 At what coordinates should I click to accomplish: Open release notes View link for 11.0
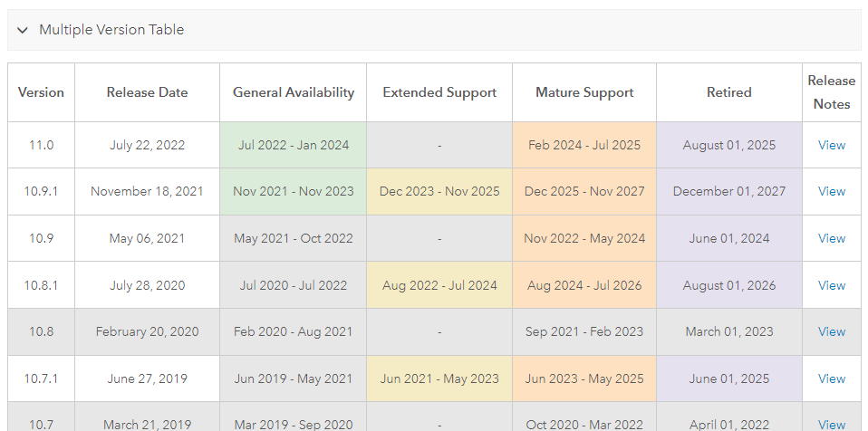click(831, 145)
